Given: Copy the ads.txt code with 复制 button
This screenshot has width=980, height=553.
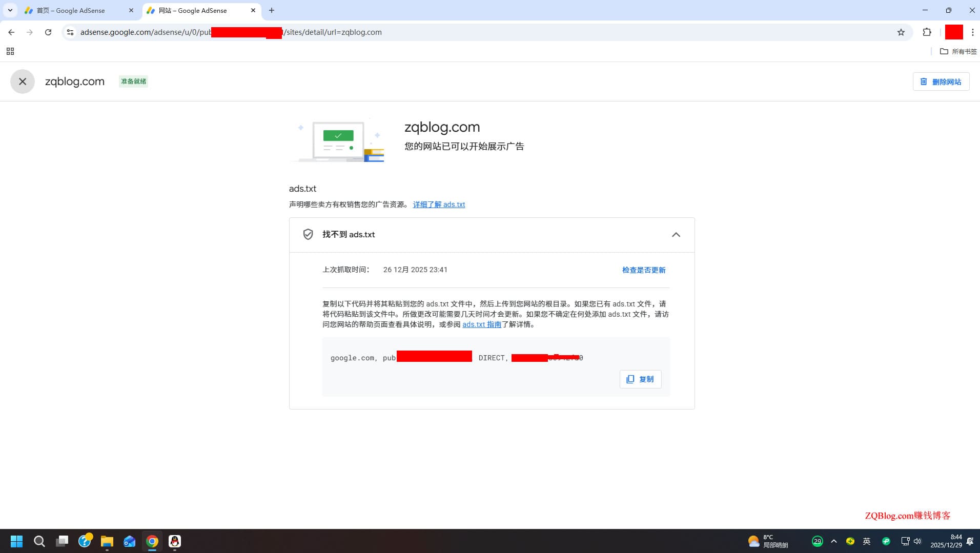Looking at the screenshot, I should [x=640, y=379].
